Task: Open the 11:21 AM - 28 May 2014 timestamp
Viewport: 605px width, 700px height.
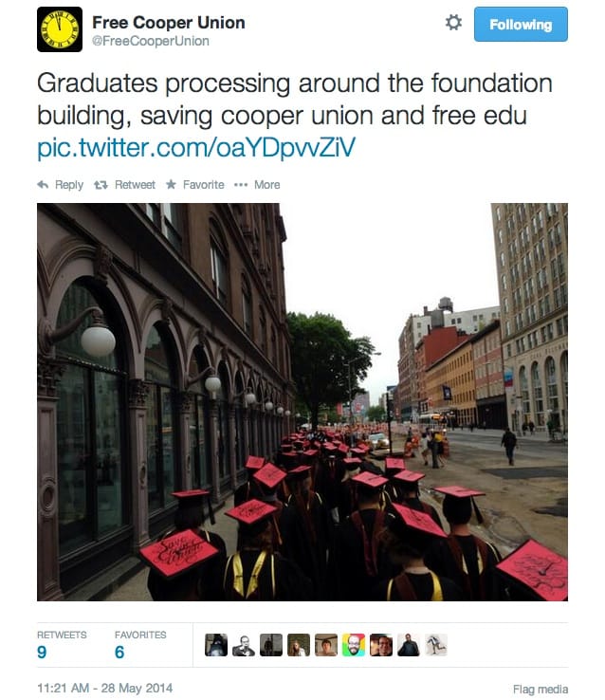Action: click(105, 688)
